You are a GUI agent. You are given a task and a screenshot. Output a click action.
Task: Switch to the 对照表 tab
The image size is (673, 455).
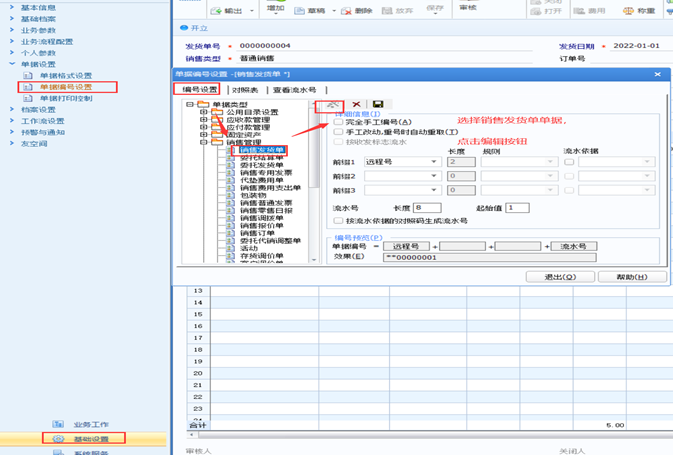coord(246,90)
